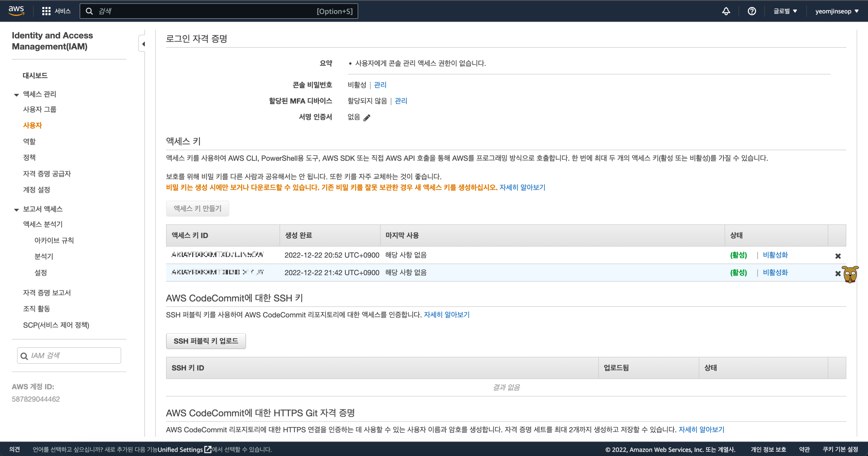Delete the access key created at 20:52
The height and width of the screenshot is (456, 868).
838,256
